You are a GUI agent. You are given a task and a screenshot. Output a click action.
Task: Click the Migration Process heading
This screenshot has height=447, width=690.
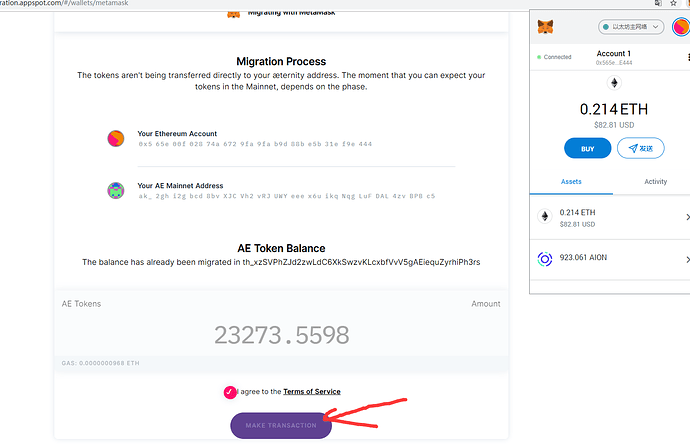[281, 61]
